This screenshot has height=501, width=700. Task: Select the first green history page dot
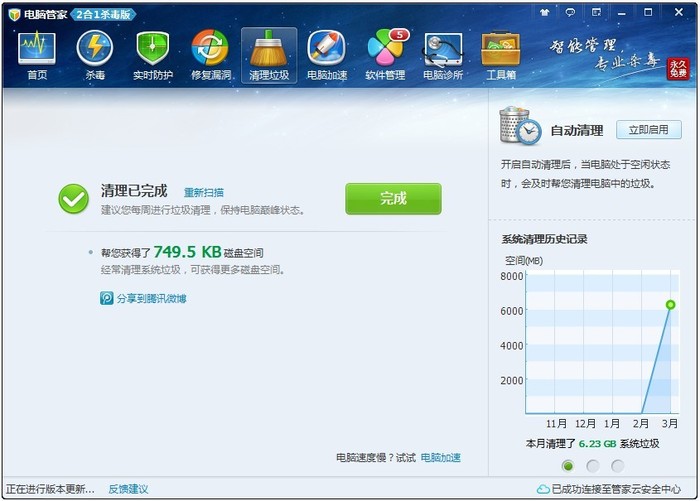click(x=568, y=466)
